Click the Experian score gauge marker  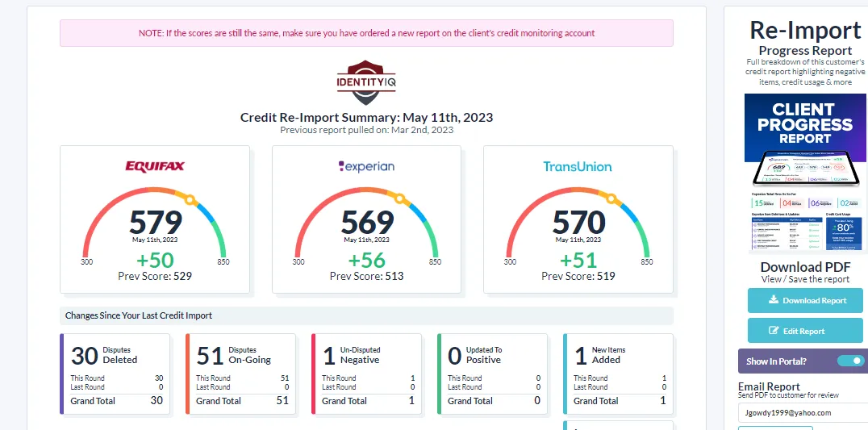399,199
